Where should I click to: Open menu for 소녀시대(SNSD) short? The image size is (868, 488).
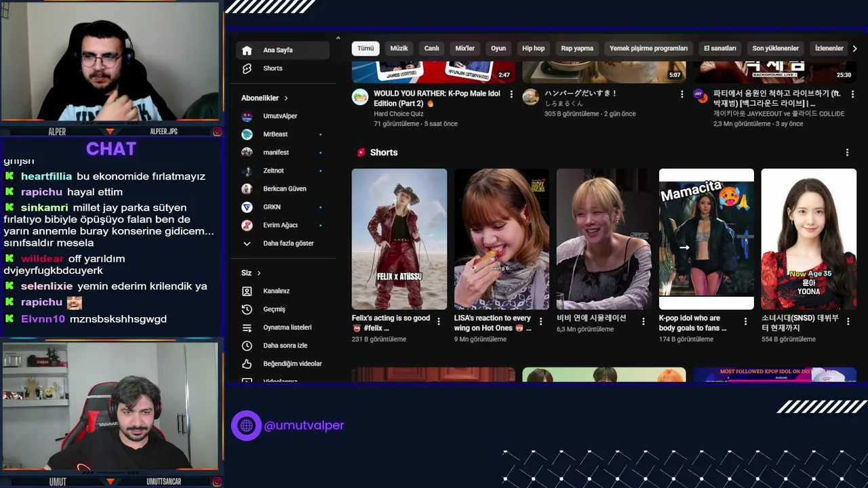point(848,321)
